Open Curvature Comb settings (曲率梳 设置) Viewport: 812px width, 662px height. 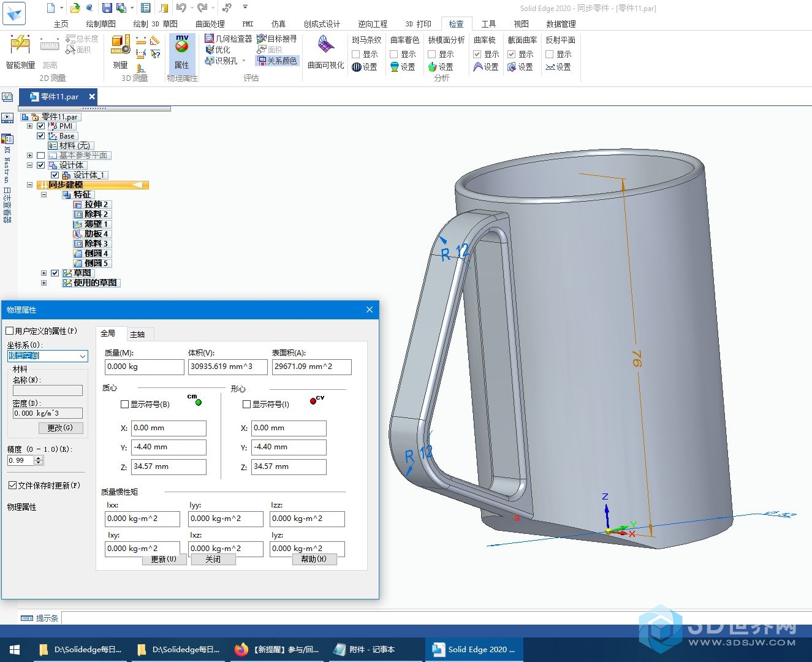point(486,67)
